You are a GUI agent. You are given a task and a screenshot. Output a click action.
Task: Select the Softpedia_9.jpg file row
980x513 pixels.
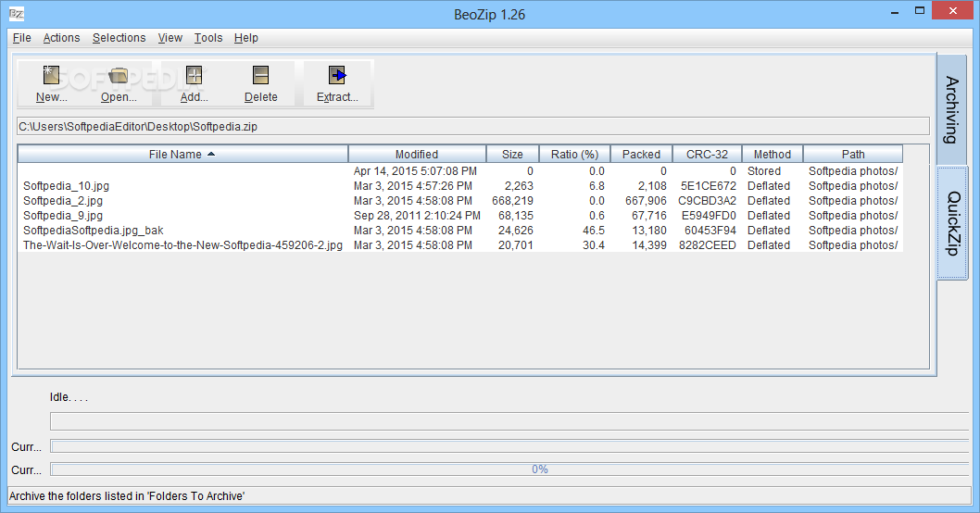tap(460, 216)
